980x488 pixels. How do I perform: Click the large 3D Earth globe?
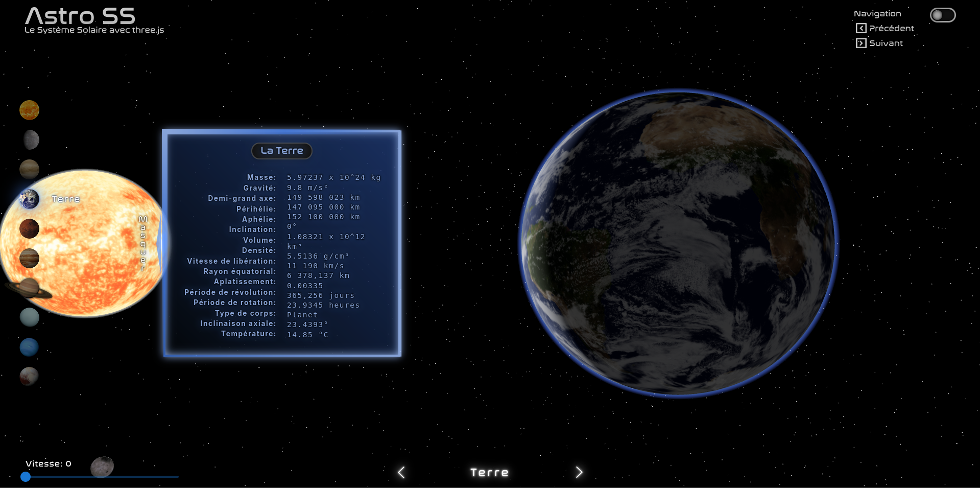click(678, 243)
